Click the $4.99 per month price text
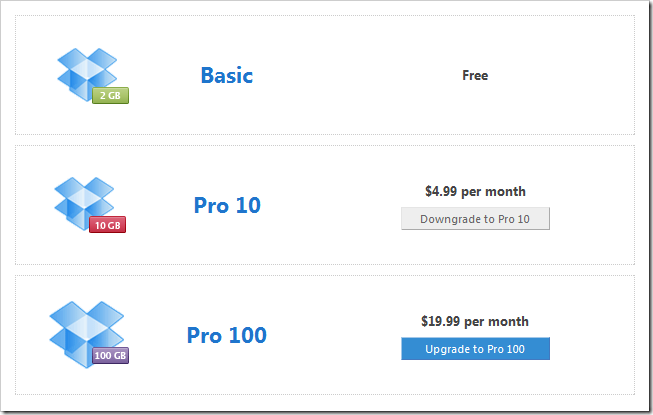653x415 pixels. [475, 191]
